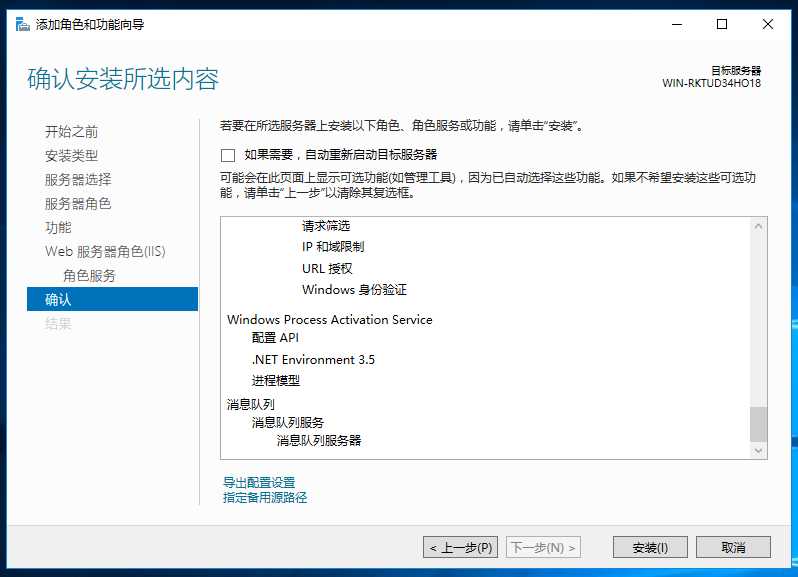Select the 消息队列服务 entry
The width and height of the screenshot is (798, 577).
288,422
